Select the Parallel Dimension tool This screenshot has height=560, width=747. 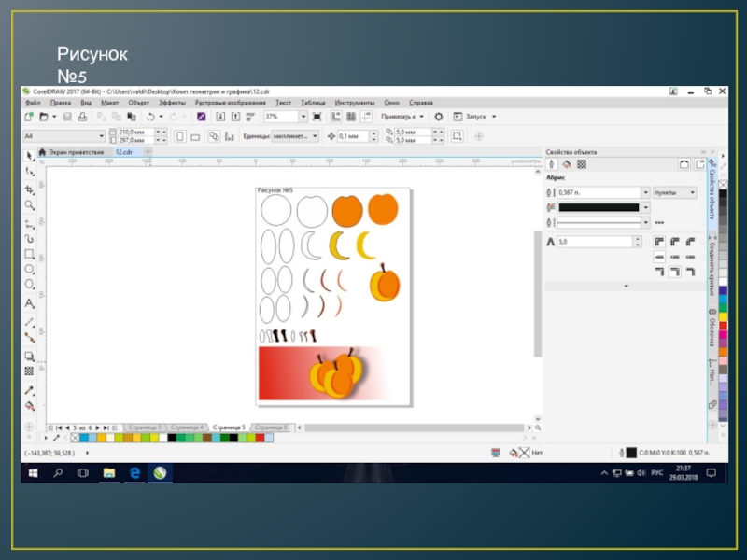[x=30, y=322]
